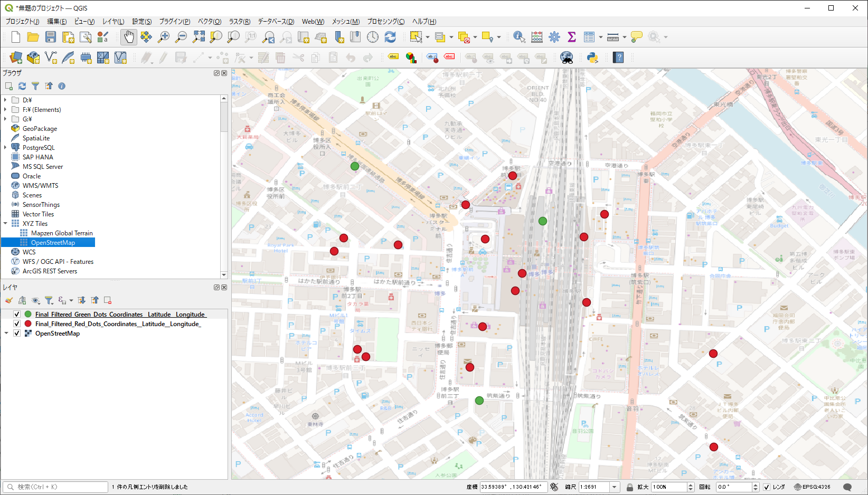The width and height of the screenshot is (868, 495).
Task: Click the red legend swatch of Red Dots layer
Action: 28,324
